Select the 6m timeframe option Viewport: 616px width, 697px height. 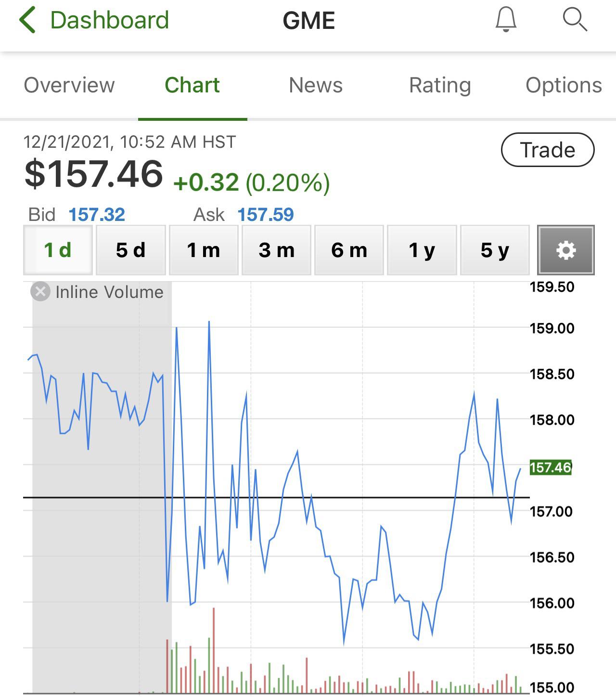coord(349,250)
